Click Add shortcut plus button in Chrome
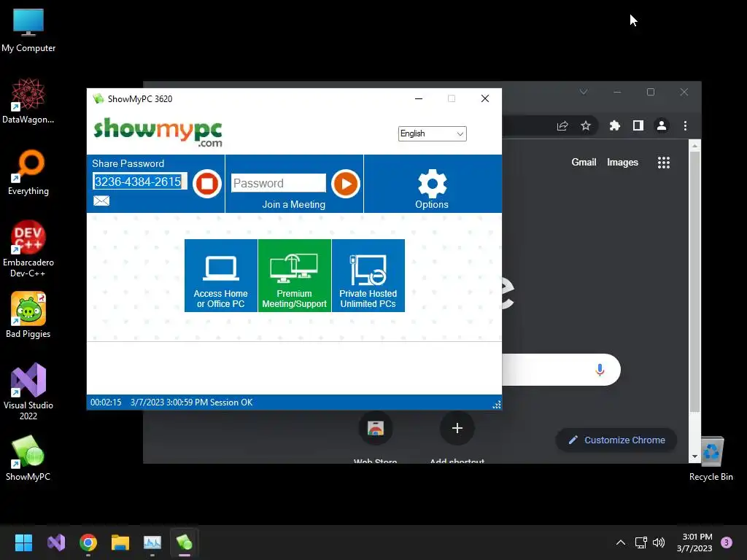747x560 pixels. [x=457, y=429]
